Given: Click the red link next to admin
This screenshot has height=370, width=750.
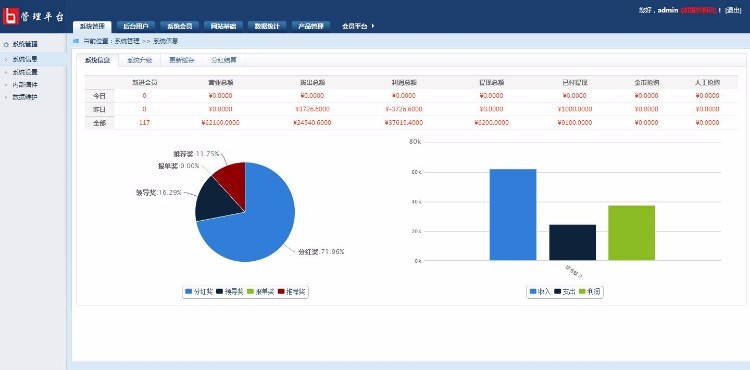Looking at the screenshot, I should tap(698, 10).
